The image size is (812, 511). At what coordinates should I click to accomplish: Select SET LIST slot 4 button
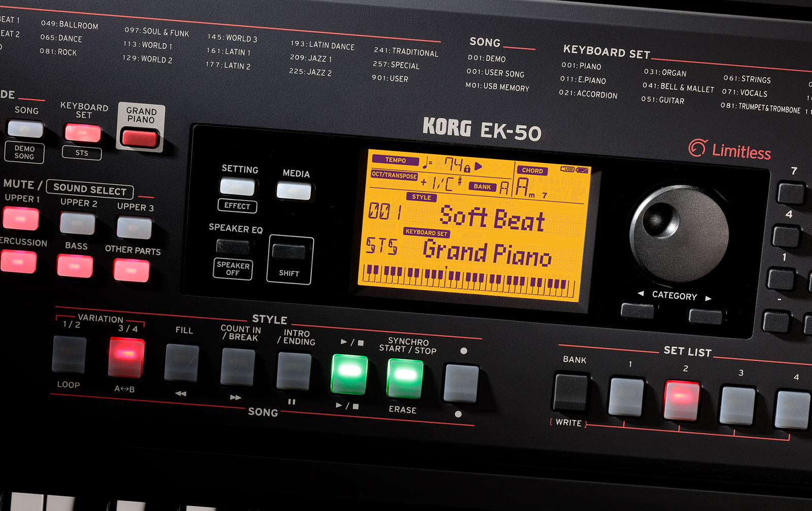(x=793, y=410)
